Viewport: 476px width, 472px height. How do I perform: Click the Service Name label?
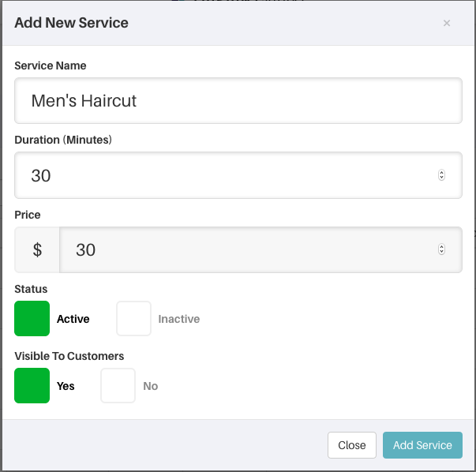pyautogui.click(x=51, y=66)
